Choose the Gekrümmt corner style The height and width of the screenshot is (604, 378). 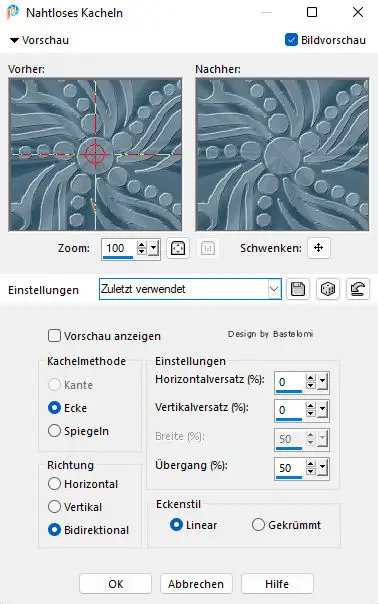click(258, 525)
